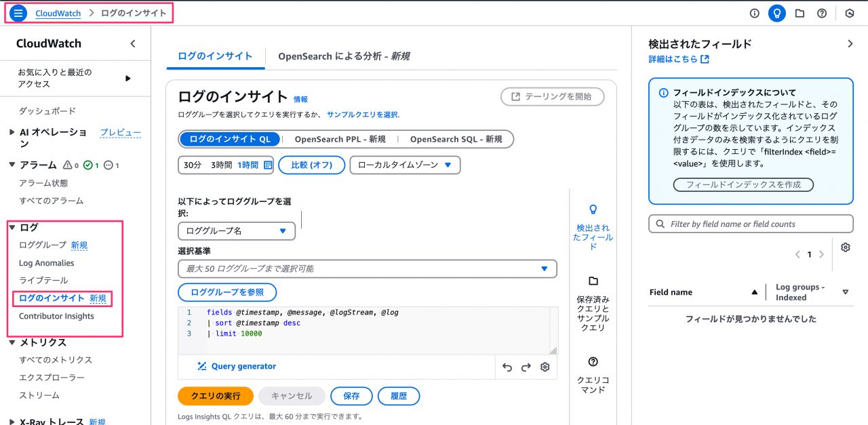868x425 pixels.
Task: Toggle the 比較 (オフ) compare button
Action: (x=311, y=165)
